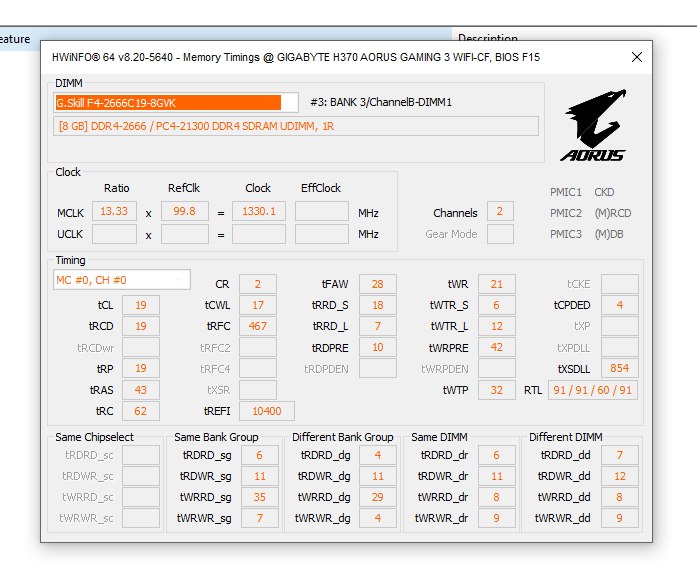
Task: Select the MCLK Clock value 1330.1
Action: [259, 211]
